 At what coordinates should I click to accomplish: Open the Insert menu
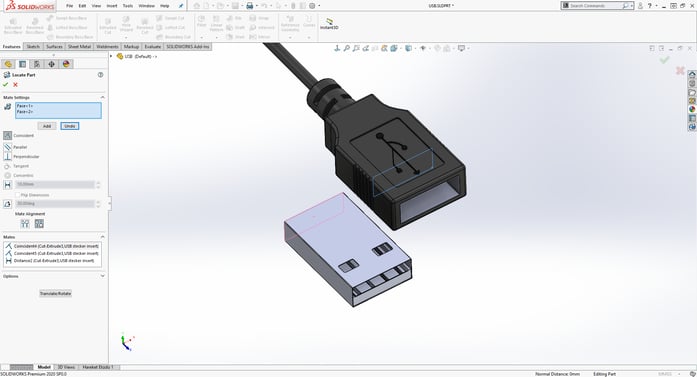112,6
